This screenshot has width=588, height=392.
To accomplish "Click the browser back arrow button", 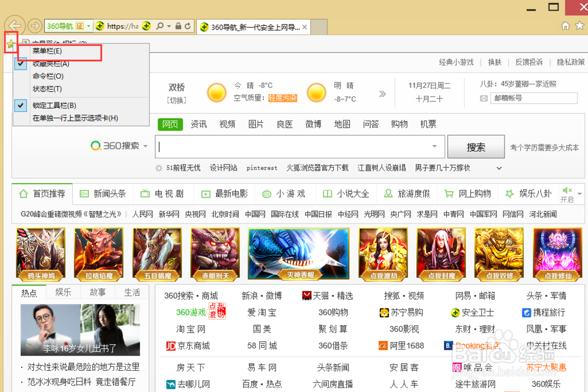I will point(15,26).
